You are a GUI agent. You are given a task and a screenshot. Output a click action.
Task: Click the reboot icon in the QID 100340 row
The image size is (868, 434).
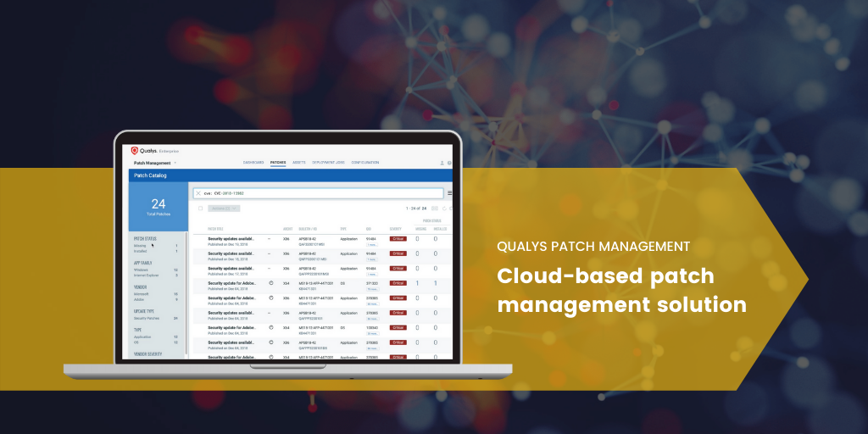tap(271, 327)
